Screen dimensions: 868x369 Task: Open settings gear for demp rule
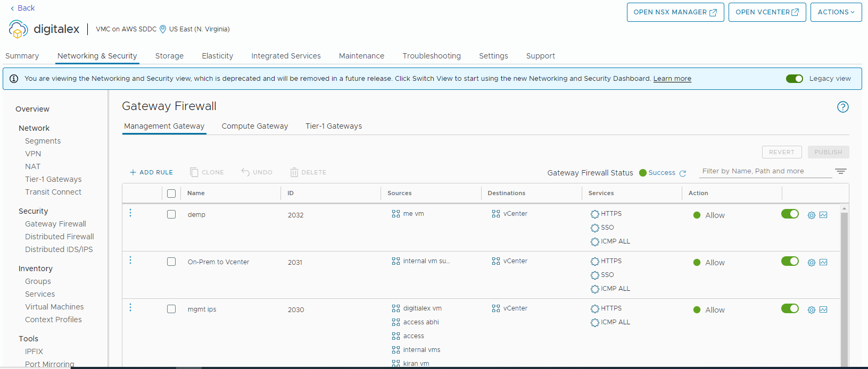pos(811,215)
